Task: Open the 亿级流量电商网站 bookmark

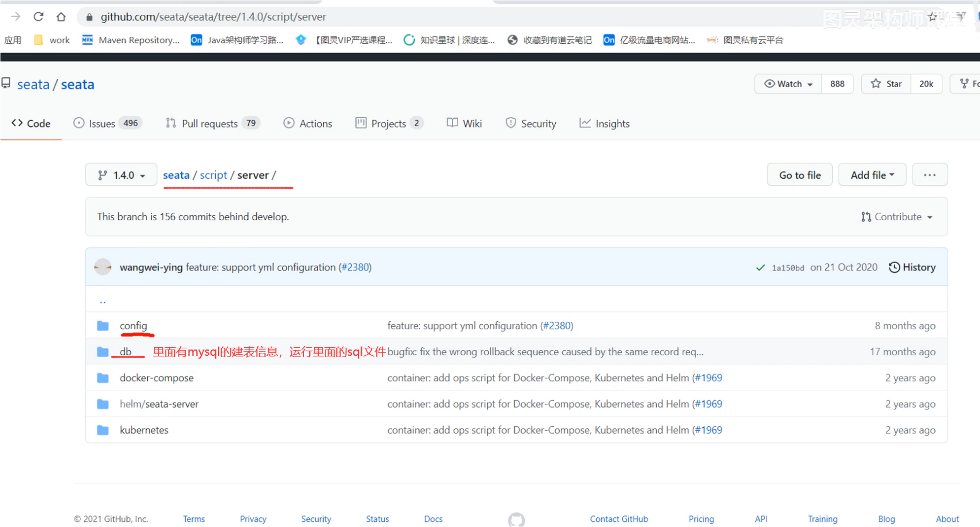Action: pyautogui.click(x=649, y=40)
